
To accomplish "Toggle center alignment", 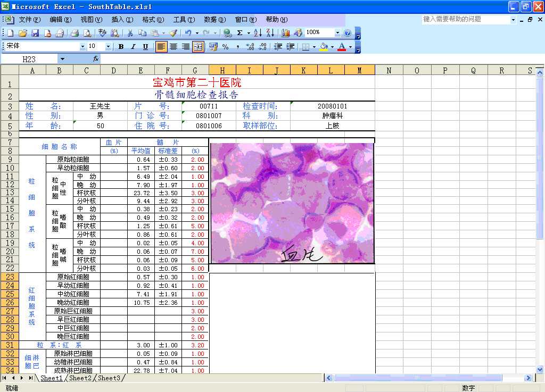I will (174, 47).
